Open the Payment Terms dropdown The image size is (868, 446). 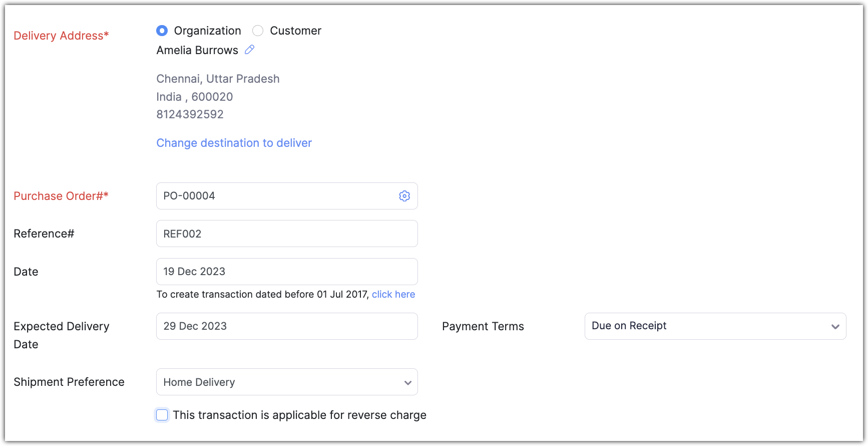(715, 326)
